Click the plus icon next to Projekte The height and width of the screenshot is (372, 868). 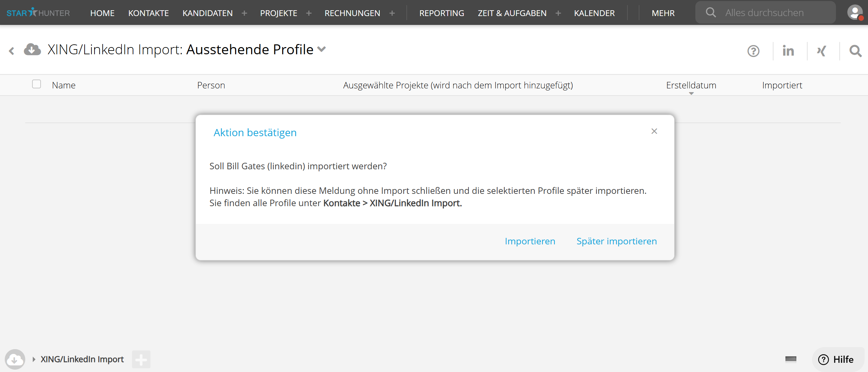(x=309, y=13)
